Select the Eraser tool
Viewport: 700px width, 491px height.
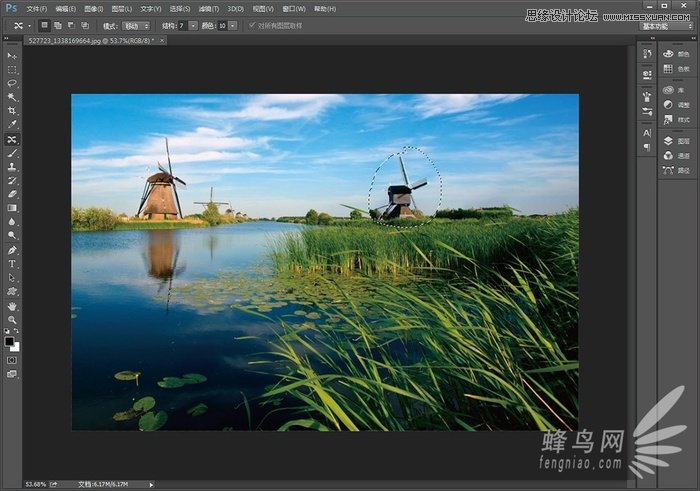(12, 194)
